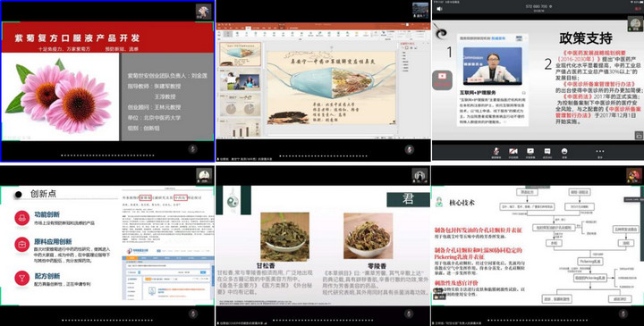Click the mic button under the echinacea flower slide
Image resolution: width=644 pixels, height=326 pixels.
click(x=193, y=149)
